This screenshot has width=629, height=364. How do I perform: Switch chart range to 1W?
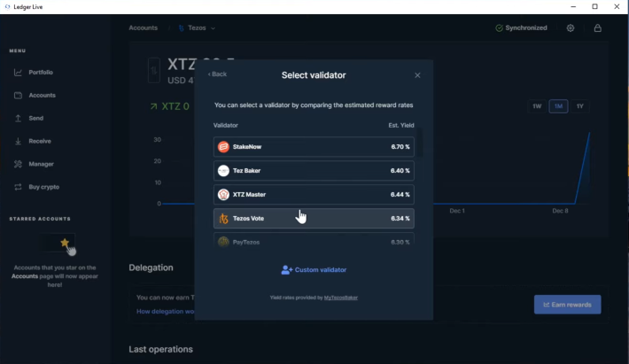pyautogui.click(x=537, y=106)
